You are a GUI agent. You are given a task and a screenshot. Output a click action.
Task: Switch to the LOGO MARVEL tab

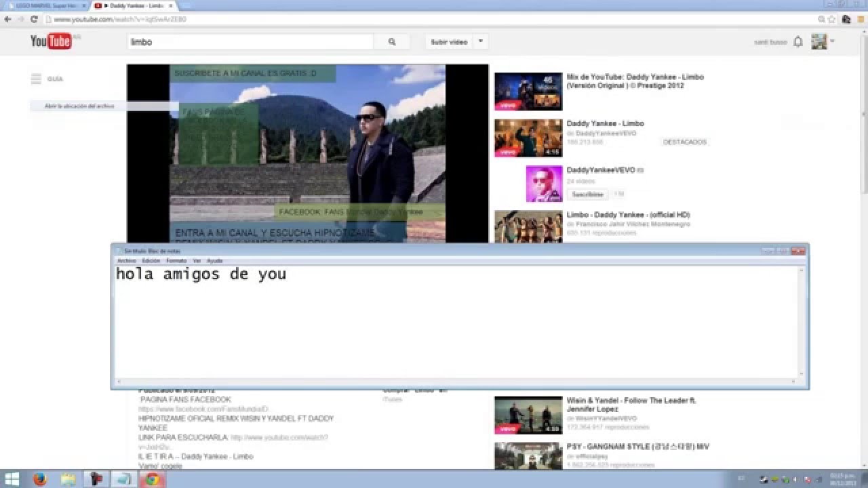[x=45, y=5]
